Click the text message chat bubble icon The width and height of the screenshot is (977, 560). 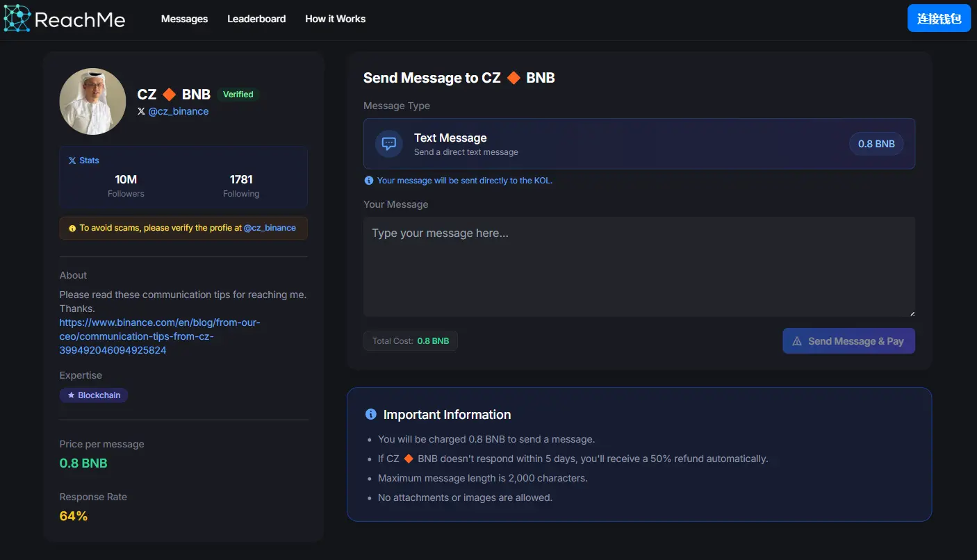point(389,144)
